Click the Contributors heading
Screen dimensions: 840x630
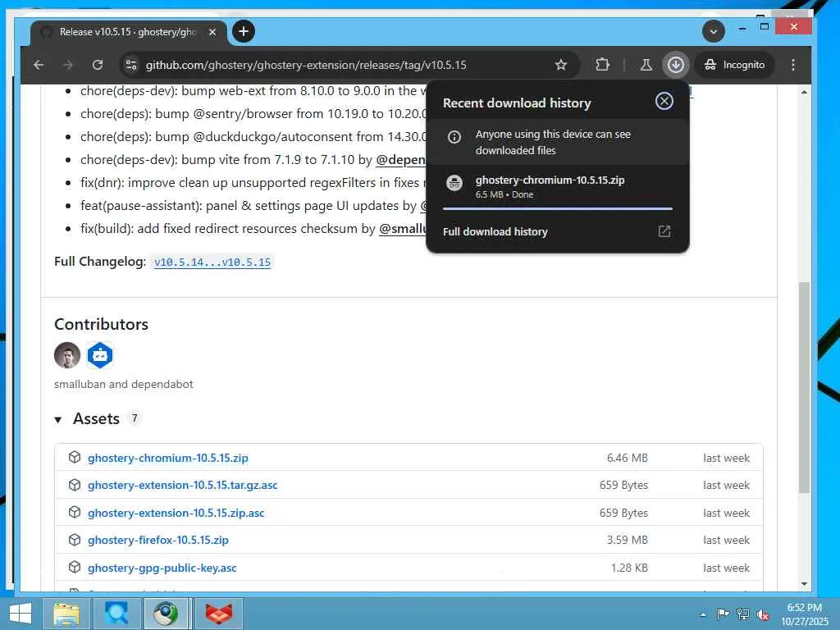point(101,324)
